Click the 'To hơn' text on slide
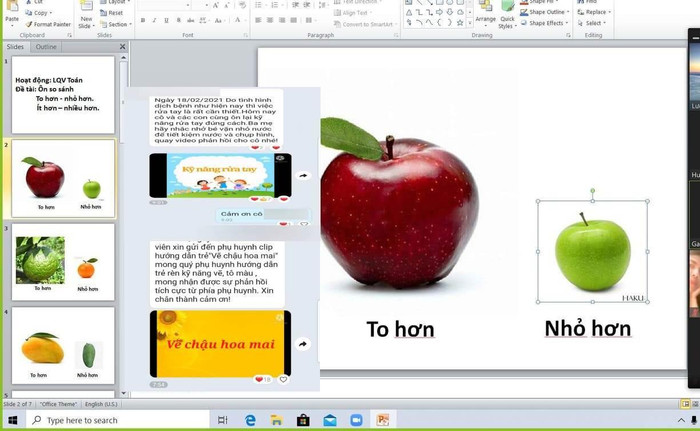 point(400,329)
